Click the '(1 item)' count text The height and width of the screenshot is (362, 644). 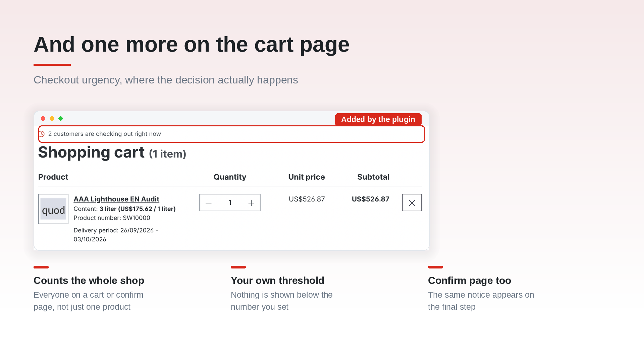[167, 154]
